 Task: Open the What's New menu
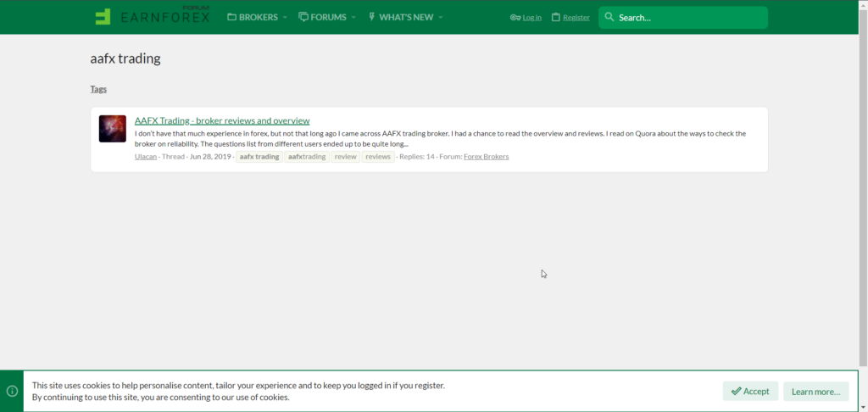pos(401,17)
